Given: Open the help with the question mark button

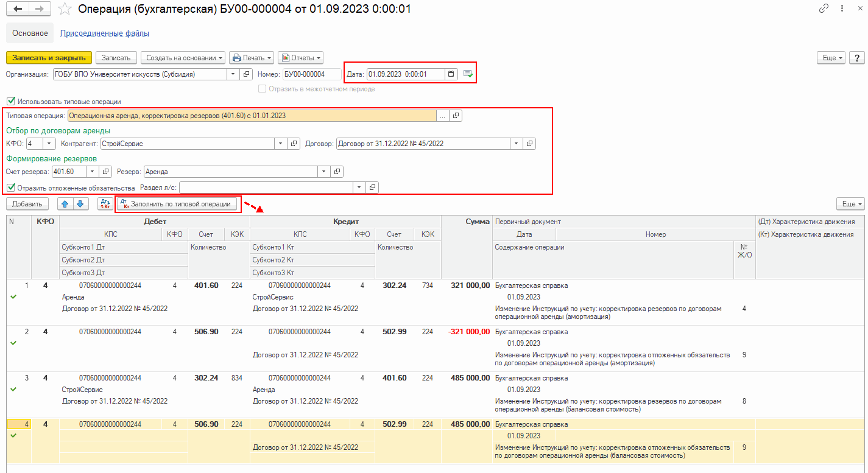Looking at the screenshot, I should [857, 58].
